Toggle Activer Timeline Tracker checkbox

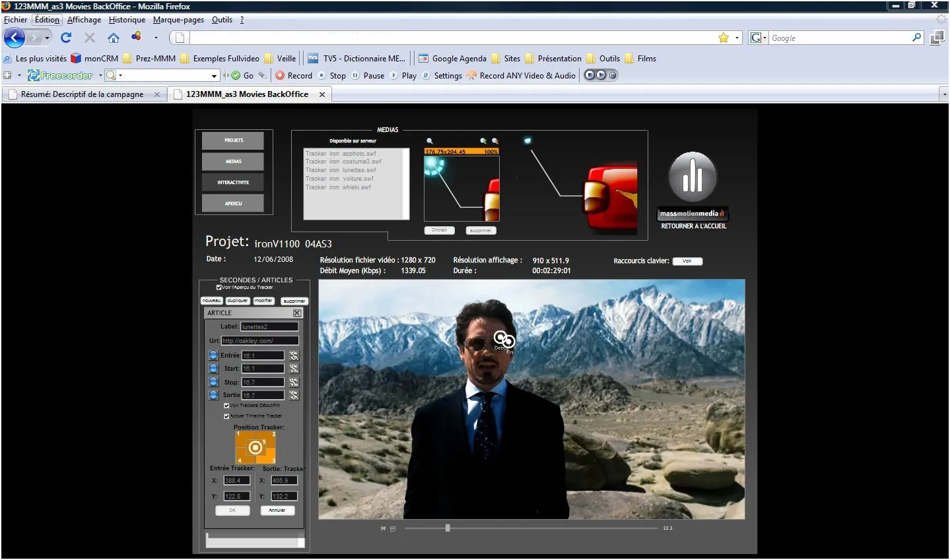click(226, 416)
